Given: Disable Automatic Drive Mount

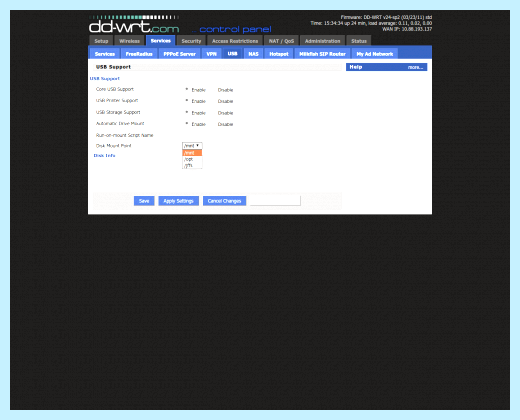Looking at the screenshot, I should [x=225, y=124].
